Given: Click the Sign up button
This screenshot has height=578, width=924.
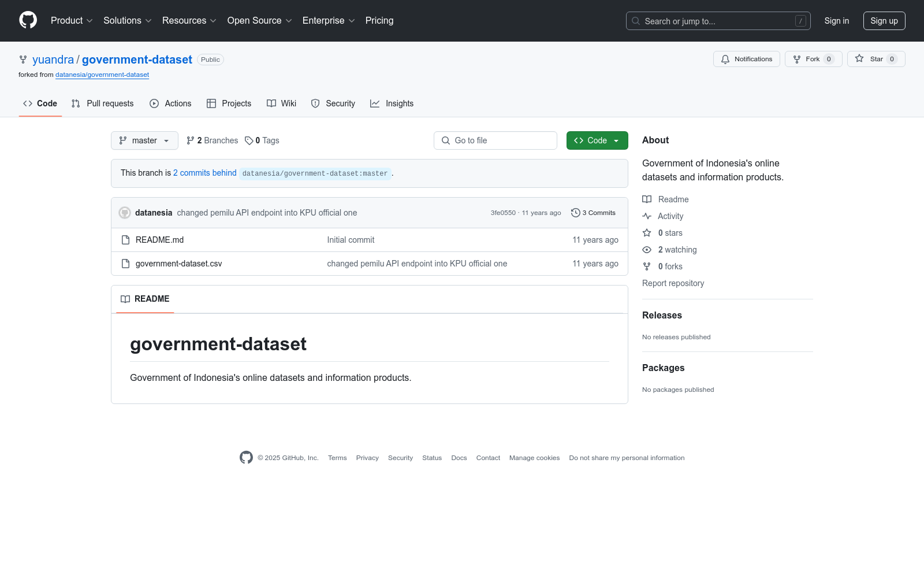Looking at the screenshot, I should tap(884, 21).
